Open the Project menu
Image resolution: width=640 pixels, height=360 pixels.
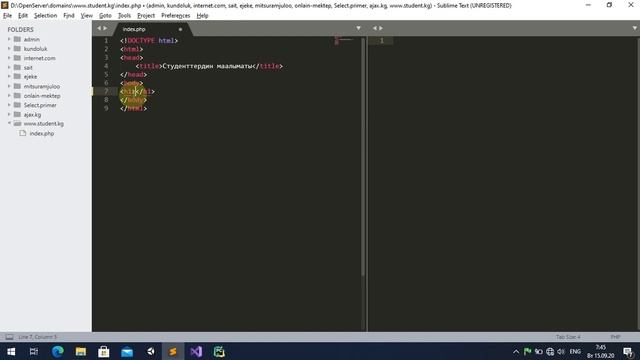(146, 16)
